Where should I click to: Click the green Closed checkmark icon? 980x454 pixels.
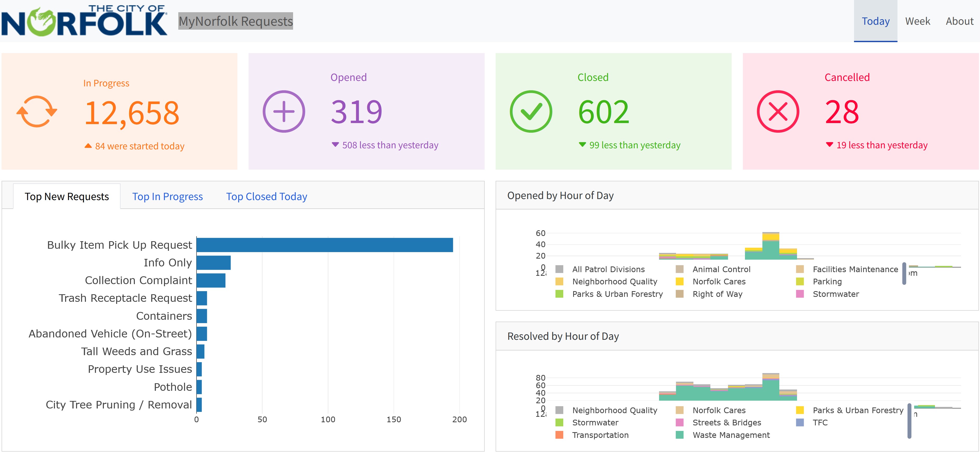531,111
